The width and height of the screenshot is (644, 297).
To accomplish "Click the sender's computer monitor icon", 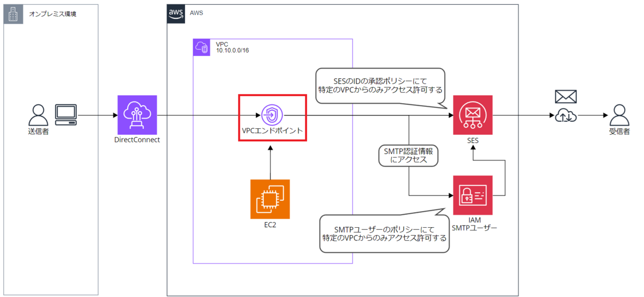I will click(x=67, y=115).
